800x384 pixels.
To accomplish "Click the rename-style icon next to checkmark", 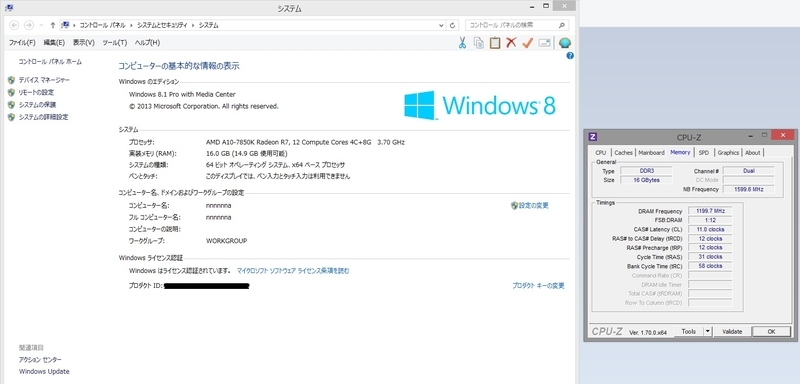I will pos(544,43).
